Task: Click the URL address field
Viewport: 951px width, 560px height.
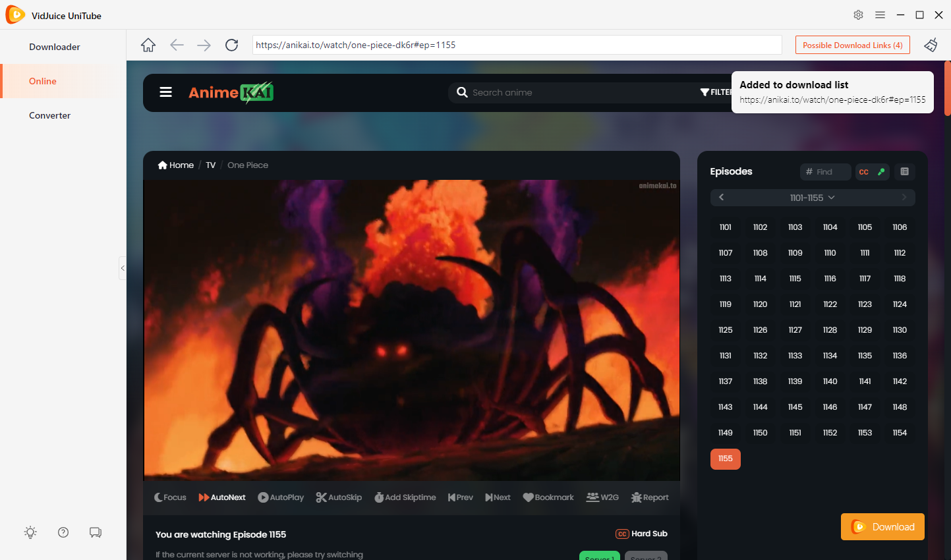Action: pos(517,45)
